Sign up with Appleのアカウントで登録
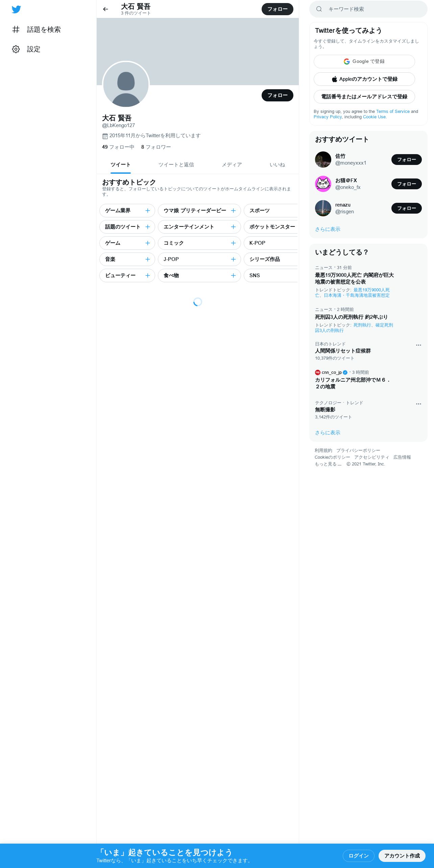Viewport: 434px width, 868px height. (364, 79)
